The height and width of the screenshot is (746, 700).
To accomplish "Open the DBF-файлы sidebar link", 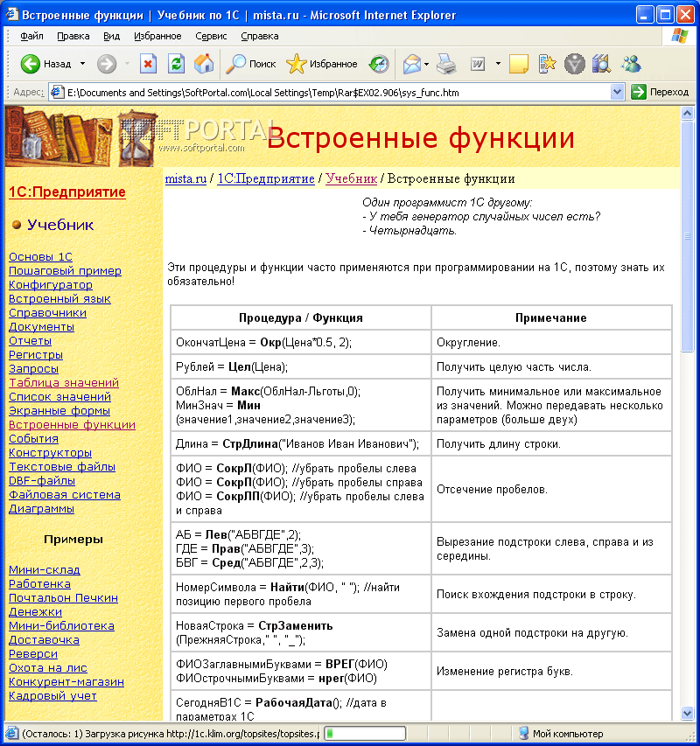I will coord(42,481).
